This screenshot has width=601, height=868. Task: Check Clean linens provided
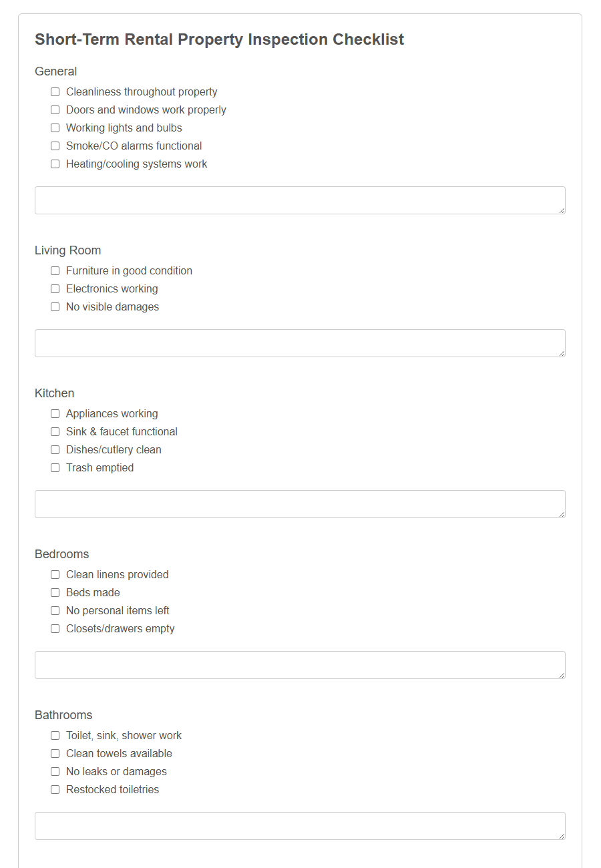coord(55,574)
